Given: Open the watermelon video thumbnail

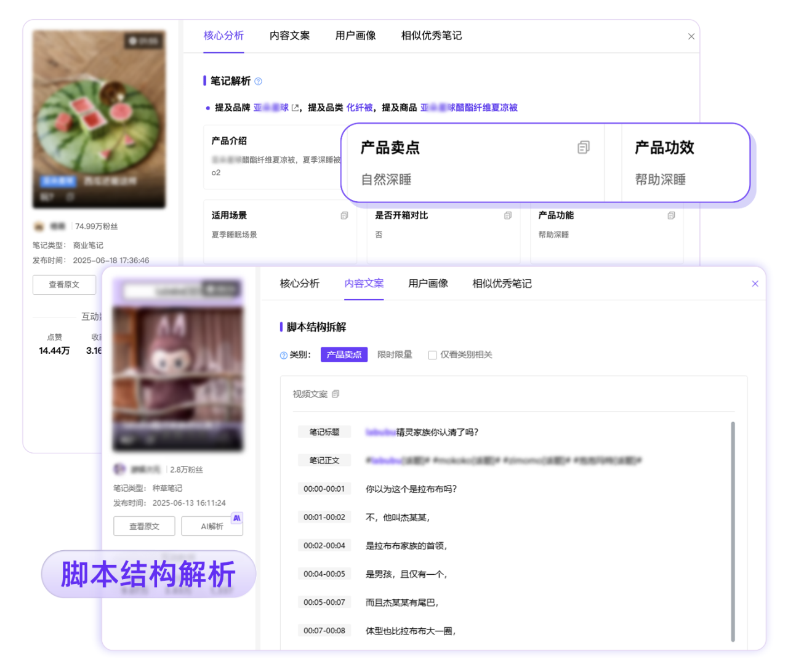Looking at the screenshot, I should pyautogui.click(x=98, y=119).
